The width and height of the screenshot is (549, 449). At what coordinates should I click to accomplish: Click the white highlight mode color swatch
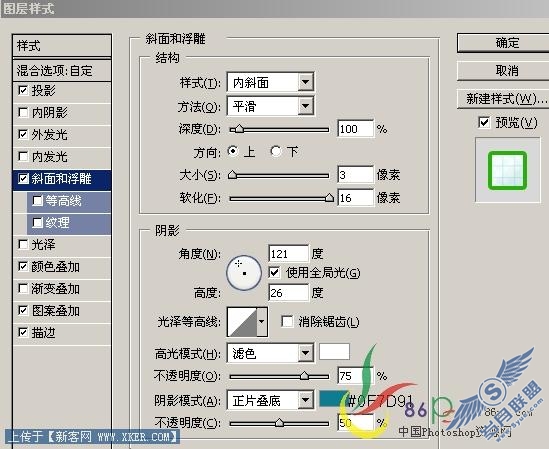point(334,352)
